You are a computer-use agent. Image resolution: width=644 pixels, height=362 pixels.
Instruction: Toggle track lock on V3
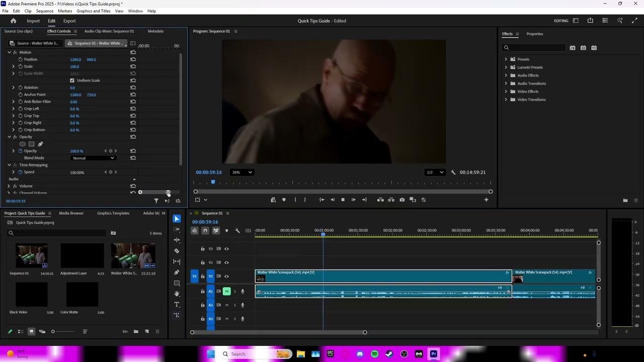click(203, 249)
